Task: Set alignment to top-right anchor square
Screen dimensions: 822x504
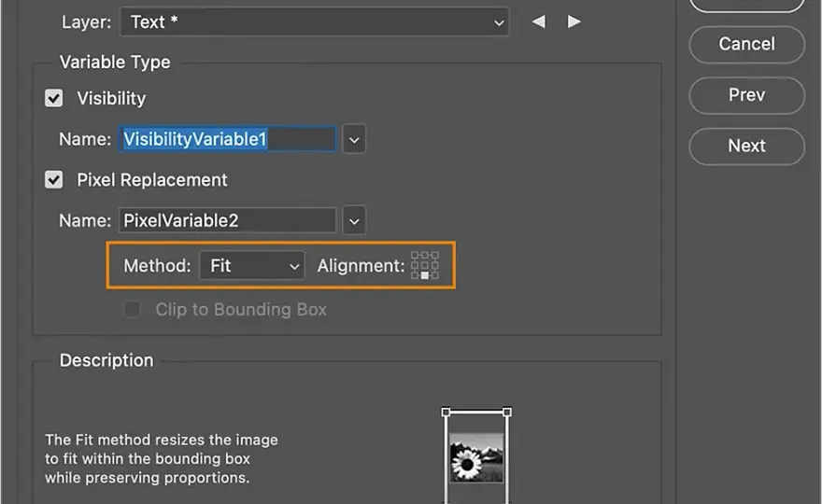Action: click(x=435, y=255)
